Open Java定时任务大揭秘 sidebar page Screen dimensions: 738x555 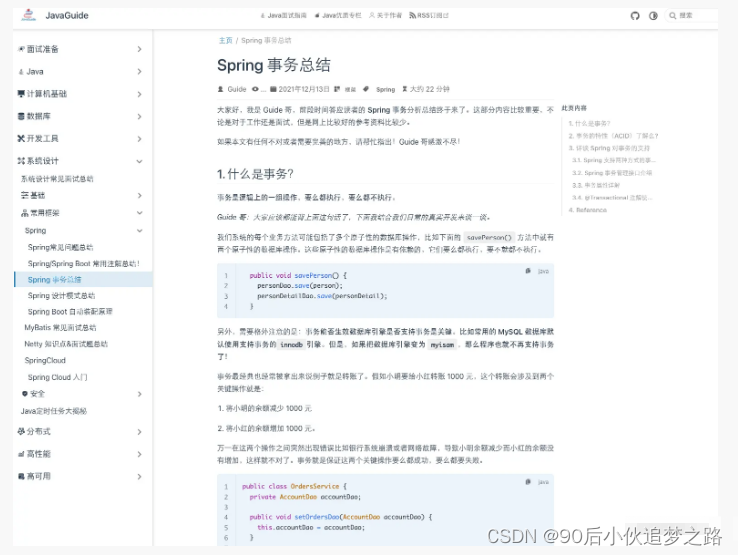54,411
